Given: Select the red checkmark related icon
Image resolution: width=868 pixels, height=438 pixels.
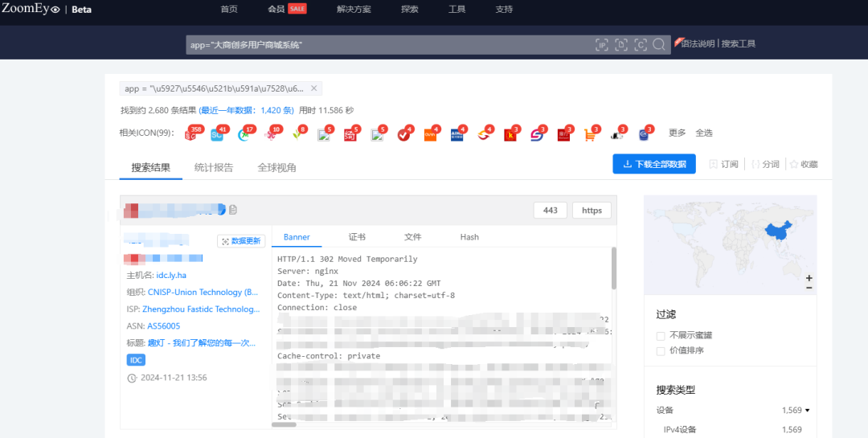Looking at the screenshot, I should pos(403,134).
